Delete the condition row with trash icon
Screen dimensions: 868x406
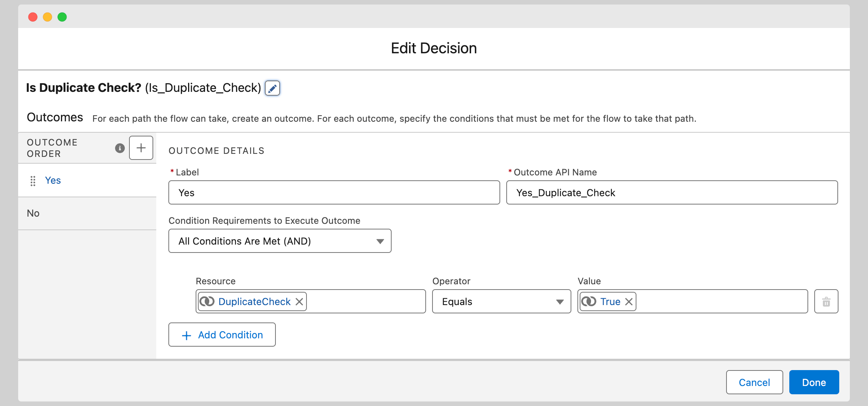826,302
